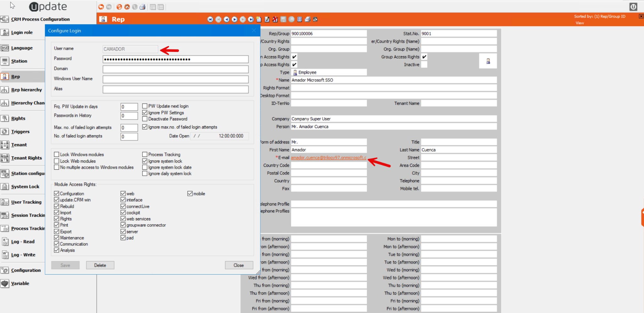Click into the Domain input field
644x313 pixels.
click(x=175, y=69)
